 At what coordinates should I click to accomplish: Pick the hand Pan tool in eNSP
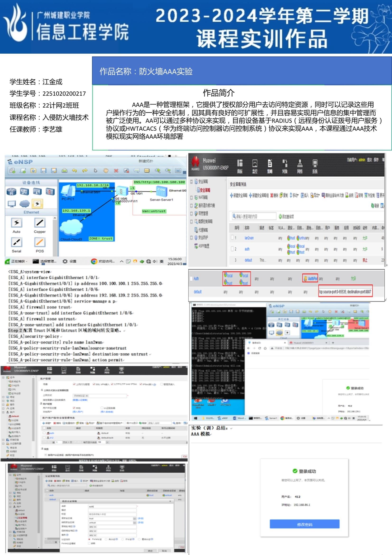[x=106, y=171]
